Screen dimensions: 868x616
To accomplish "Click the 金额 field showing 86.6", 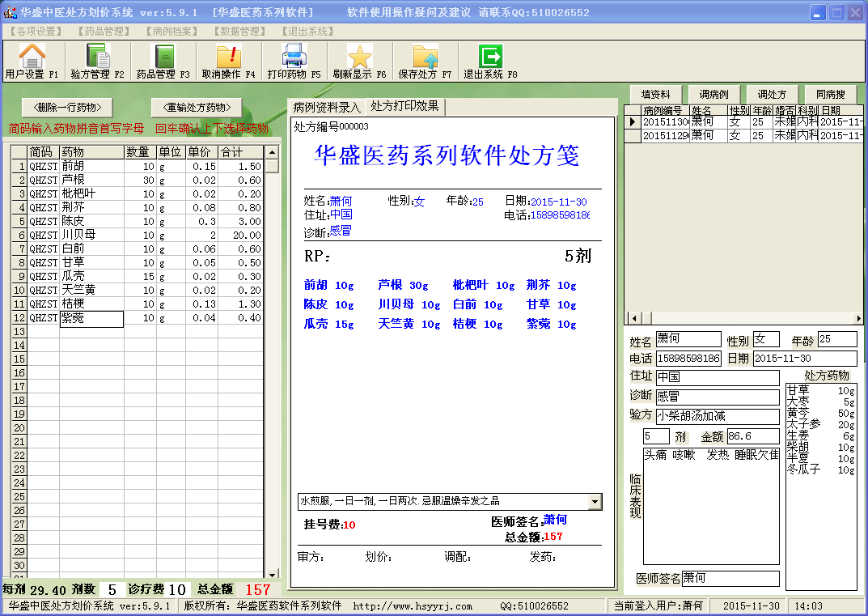I will 753,436.
